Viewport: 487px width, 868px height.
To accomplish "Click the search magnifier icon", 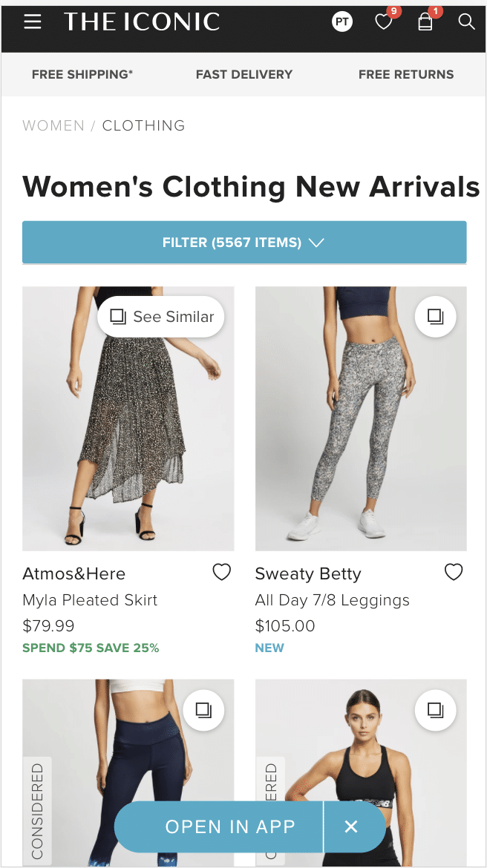I will pyautogui.click(x=466, y=22).
